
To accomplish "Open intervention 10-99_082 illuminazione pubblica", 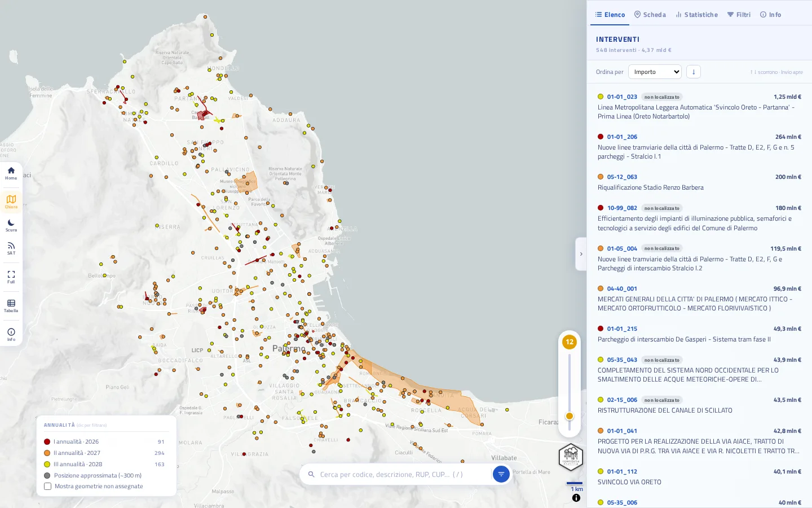I will (699, 218).
